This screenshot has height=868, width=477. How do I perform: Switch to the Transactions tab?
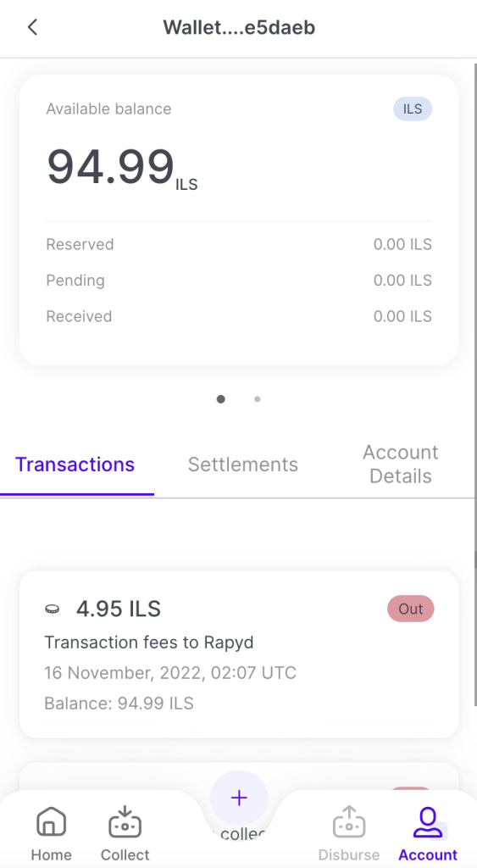[75, 464]
